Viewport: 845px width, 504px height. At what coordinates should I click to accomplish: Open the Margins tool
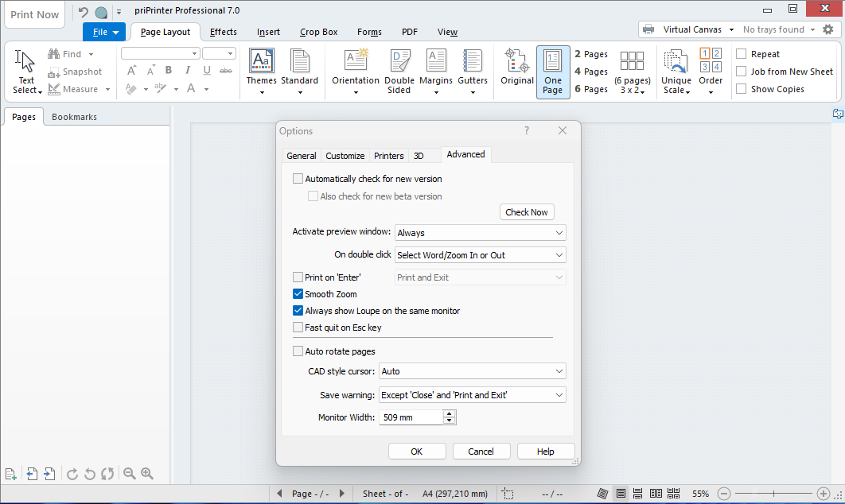(436, 62)
